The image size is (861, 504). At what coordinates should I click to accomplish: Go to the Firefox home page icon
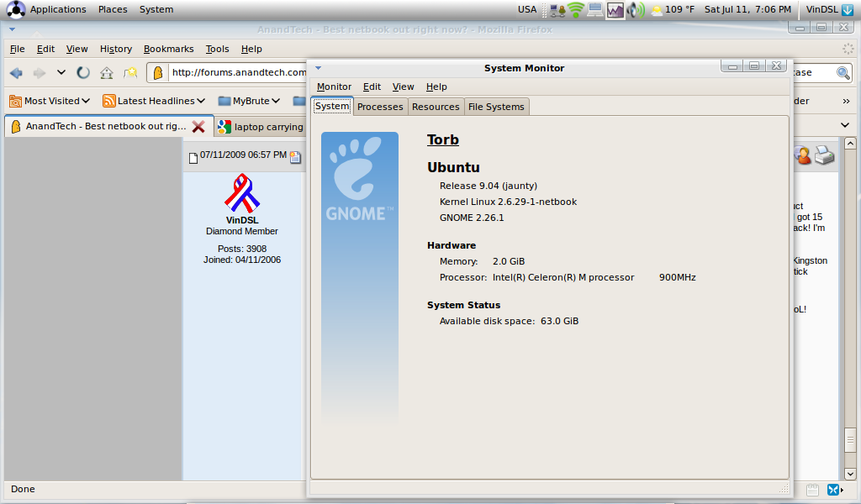(107, 73)
